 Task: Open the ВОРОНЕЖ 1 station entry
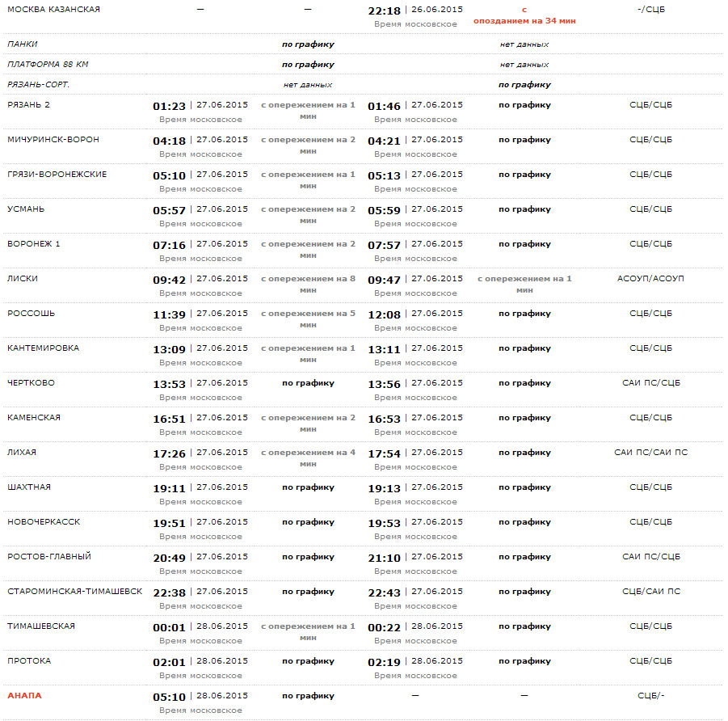(34, 243)
